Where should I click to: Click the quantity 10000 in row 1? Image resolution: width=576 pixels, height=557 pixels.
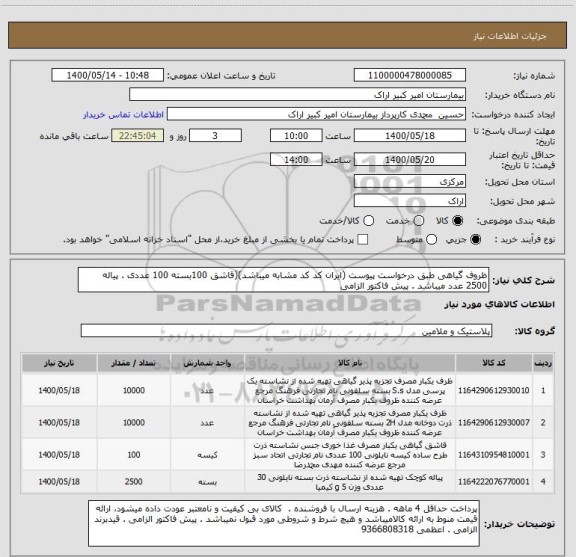[x=134, y=390]
